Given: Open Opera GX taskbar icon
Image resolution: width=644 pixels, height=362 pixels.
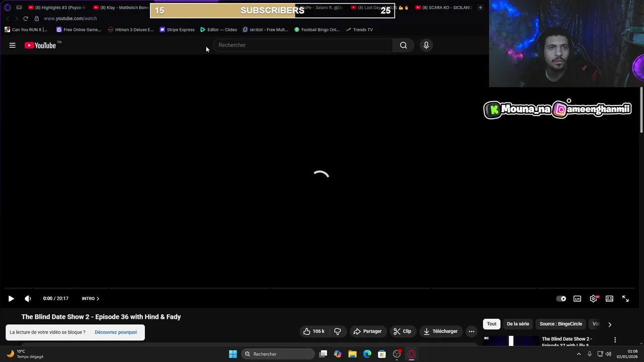Looking at the screenshot, I should pos(412,354).
